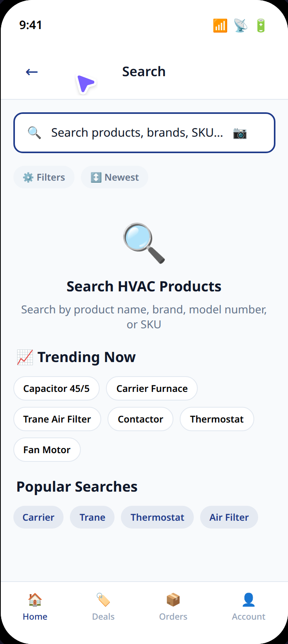Viewport: 288px width, 644px height.
Task: Click the Carrier Furnace trending chip
Action: 151,388
